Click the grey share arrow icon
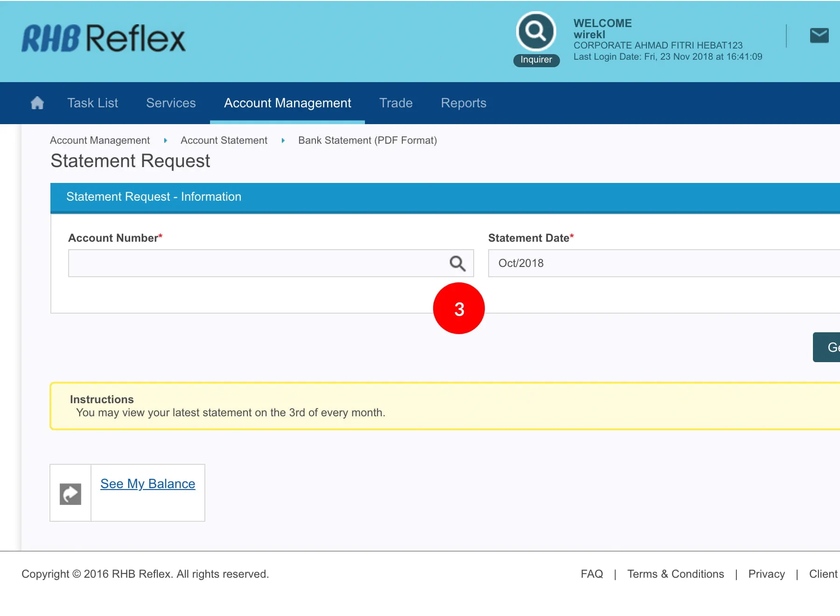The width and height of the screenshot is (840, 616). pyautogui.click(x=70, y=494)
